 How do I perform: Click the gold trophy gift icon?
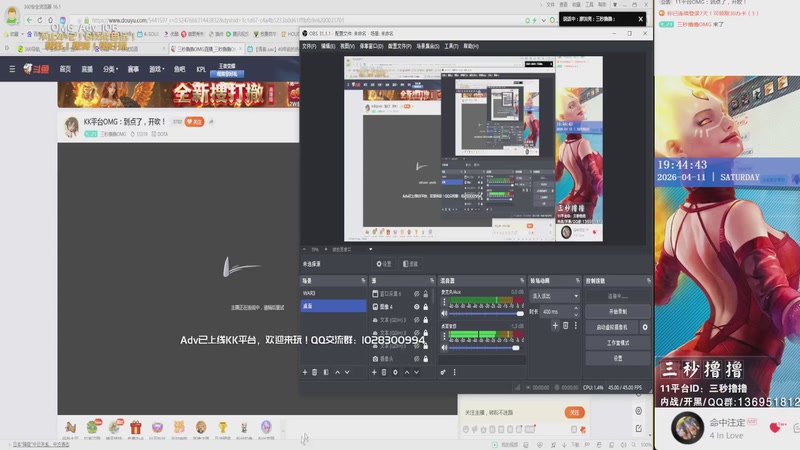[x=222, y=427]
